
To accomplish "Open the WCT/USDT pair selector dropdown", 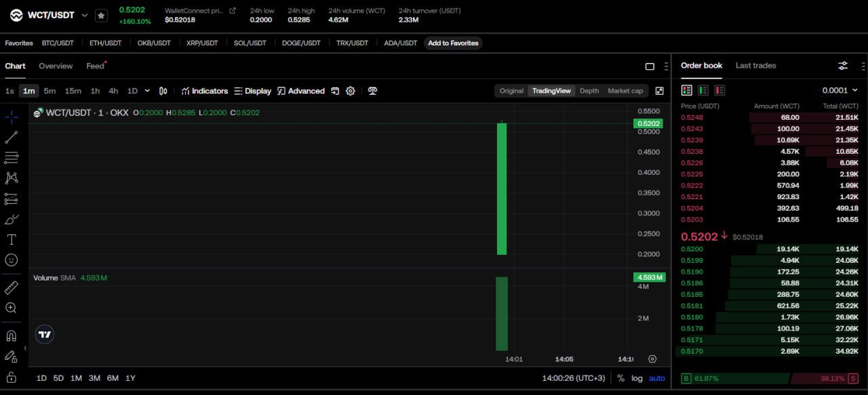I will [85, 15].
